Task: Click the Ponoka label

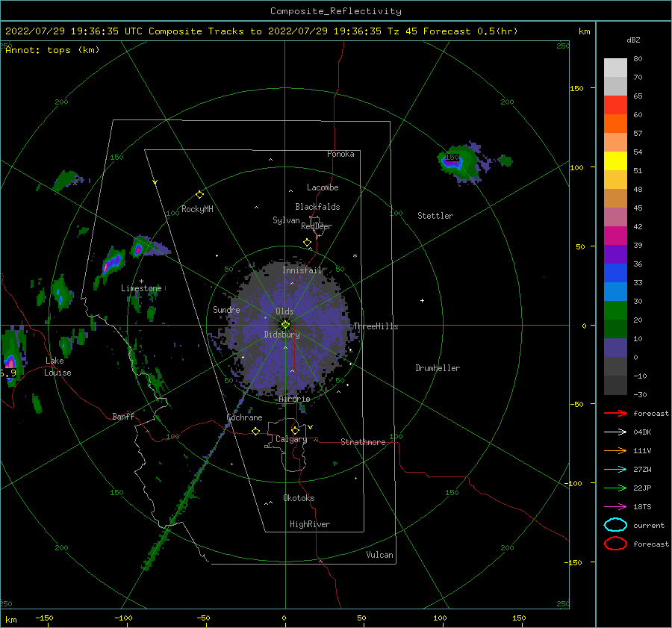Action: coord(340,154)
